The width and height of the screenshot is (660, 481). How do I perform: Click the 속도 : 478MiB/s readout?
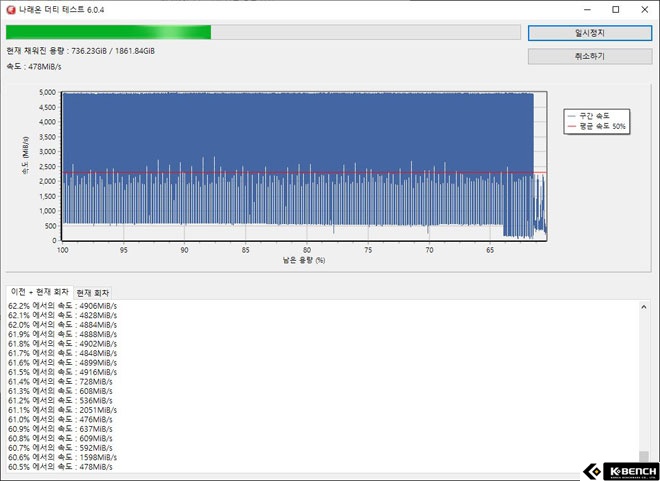point(34,66)
